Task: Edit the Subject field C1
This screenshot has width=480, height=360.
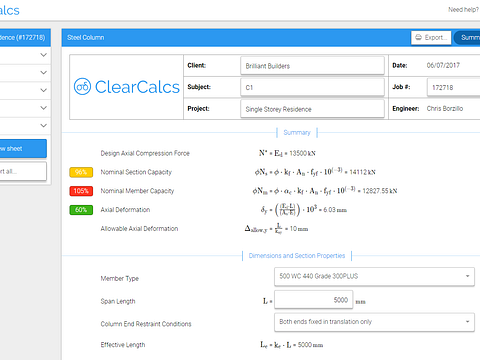Action: 312,87
